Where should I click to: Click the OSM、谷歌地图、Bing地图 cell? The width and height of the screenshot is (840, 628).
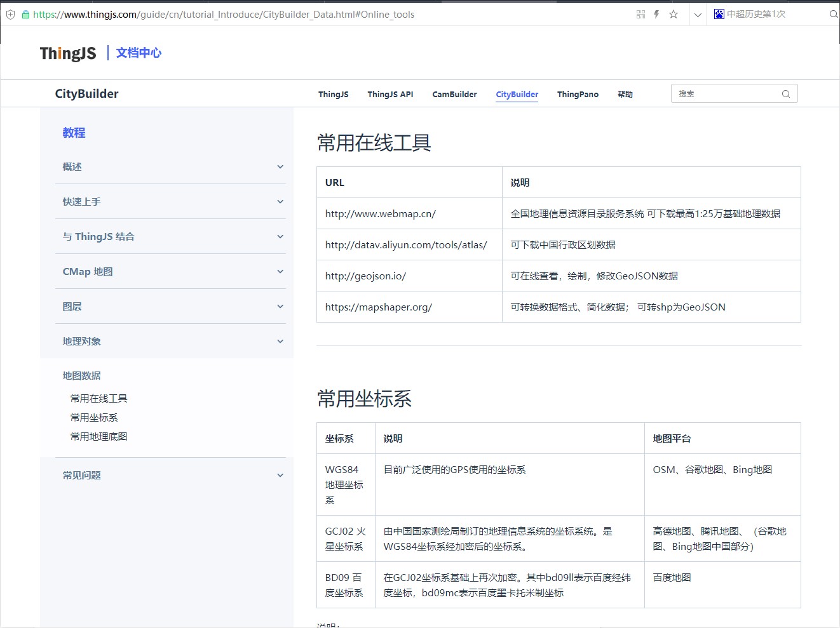click(x=722, y=484)
